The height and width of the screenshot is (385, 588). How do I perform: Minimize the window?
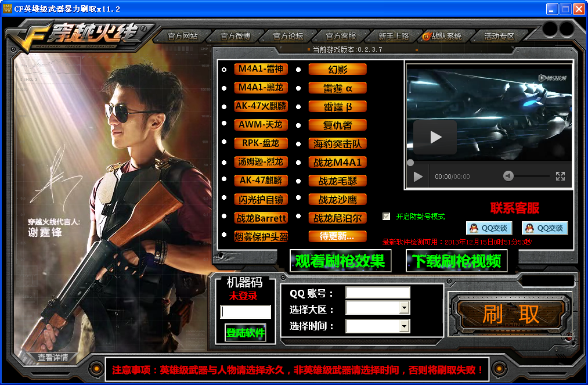(551, 9)
